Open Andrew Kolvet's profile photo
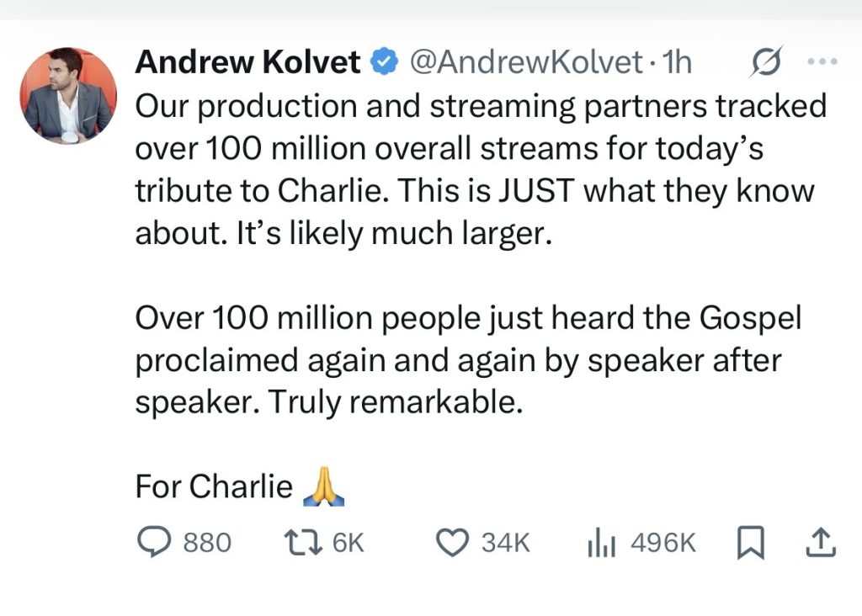Screen dimensions: 862x616 coord(69,94)
